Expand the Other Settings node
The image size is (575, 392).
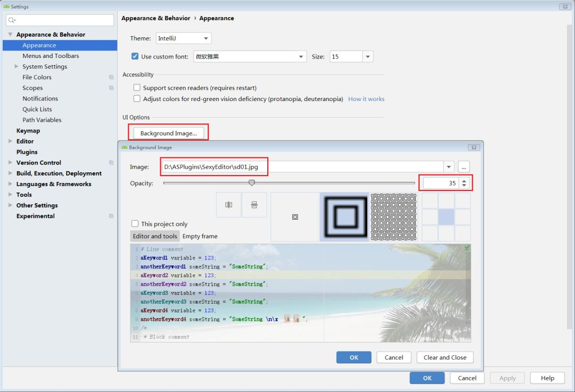coord(10,205)
